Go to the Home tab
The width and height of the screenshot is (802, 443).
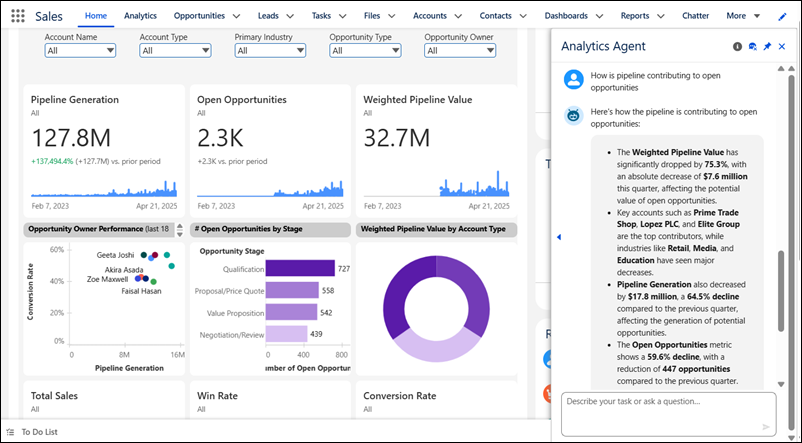[96, 16]
